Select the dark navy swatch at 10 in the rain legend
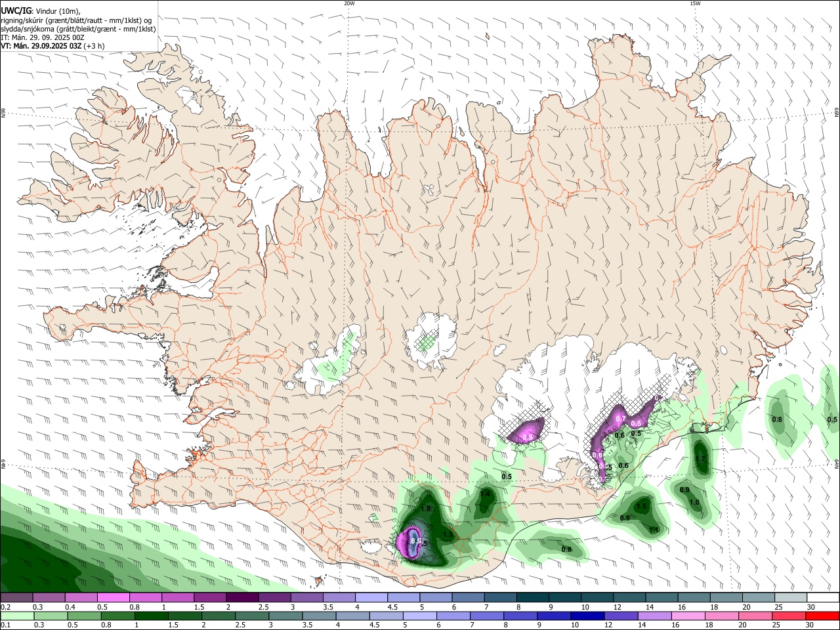 (587, 616)
